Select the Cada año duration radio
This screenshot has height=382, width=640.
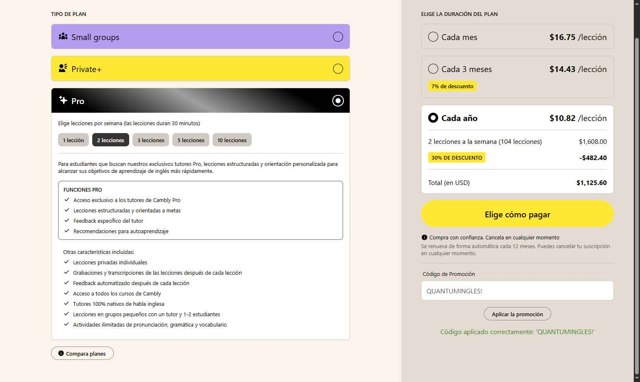click(433, 118)
